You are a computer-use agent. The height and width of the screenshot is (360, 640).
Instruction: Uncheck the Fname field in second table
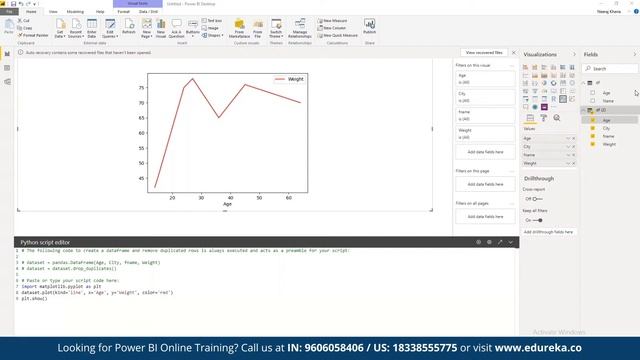point(593,136)
